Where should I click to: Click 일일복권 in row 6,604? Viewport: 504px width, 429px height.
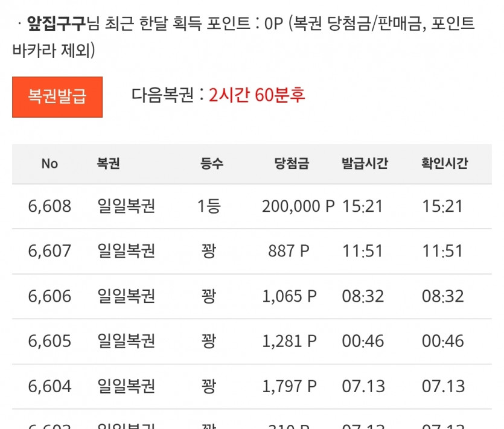[x=126, y=386]
